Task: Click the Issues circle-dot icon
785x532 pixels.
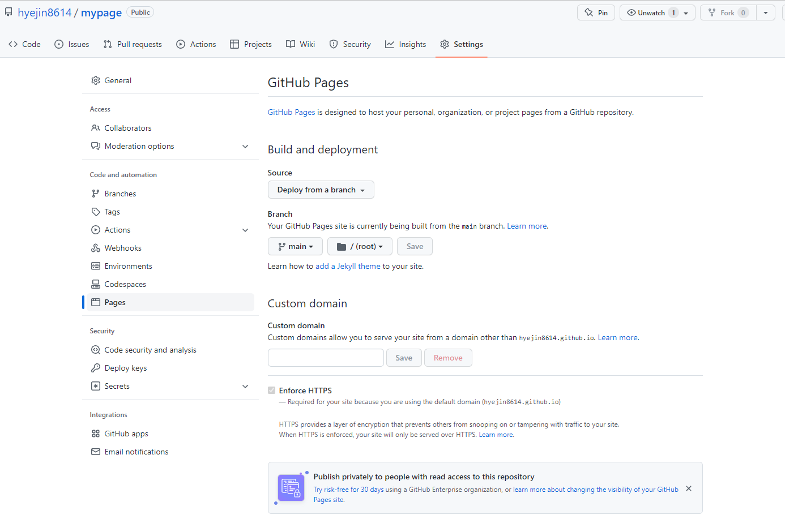Action: pos(59,44)
